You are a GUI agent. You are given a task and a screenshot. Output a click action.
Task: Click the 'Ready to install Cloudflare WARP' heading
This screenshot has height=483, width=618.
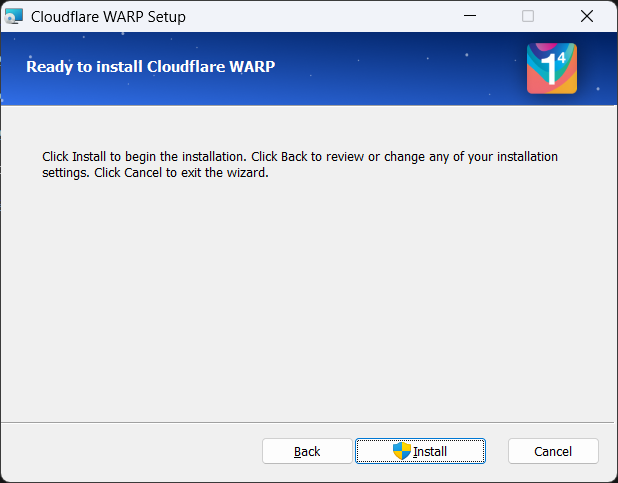150,67
